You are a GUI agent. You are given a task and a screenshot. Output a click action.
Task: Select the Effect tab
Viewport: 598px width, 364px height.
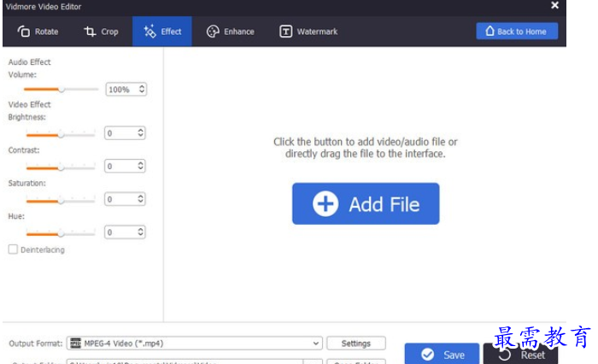[x=162, y=32]
